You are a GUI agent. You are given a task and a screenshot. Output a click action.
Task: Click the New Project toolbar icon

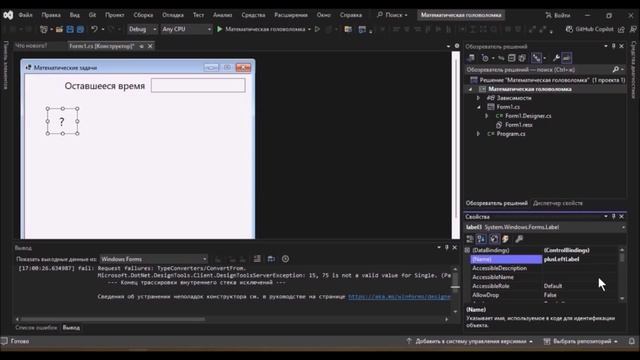[44, 29]
